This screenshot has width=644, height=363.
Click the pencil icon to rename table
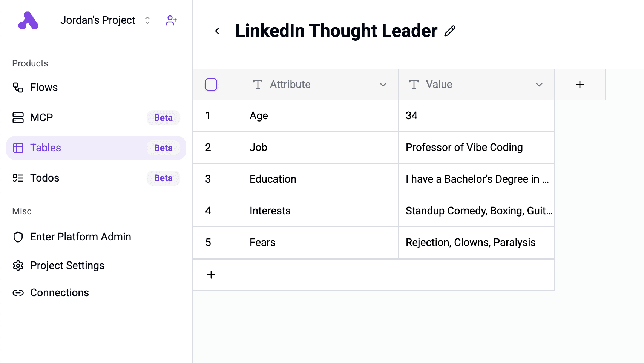[450, 31]
